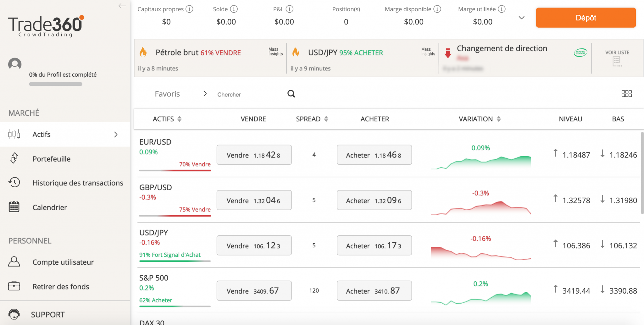Click USD/JPY 91% buy signal bar
Viewport: 644px width, 325px height.
(175, 261)
